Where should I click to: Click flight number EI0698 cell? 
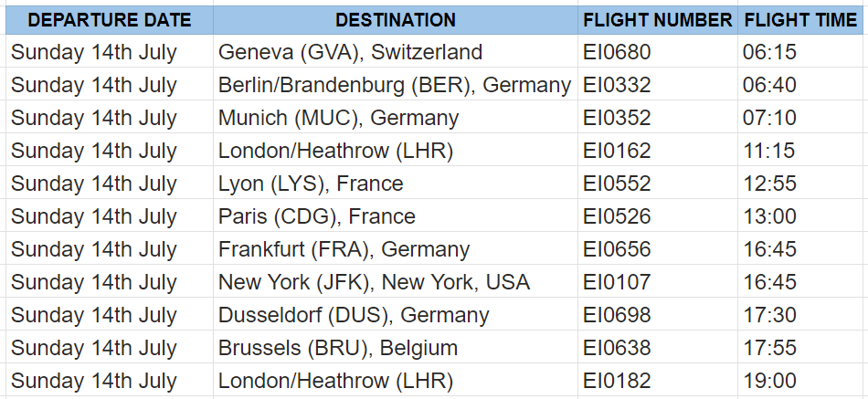point(658,314)
